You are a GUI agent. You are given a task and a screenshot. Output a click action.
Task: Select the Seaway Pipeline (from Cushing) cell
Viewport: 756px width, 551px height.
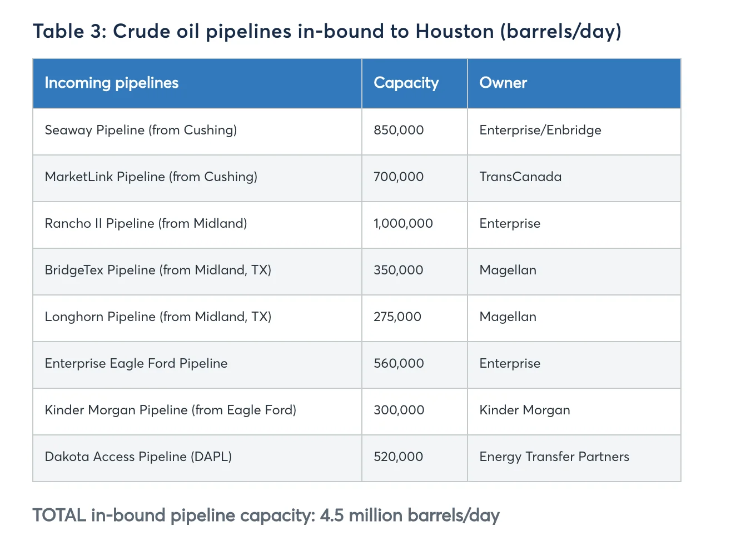click(x=141, y=131)
